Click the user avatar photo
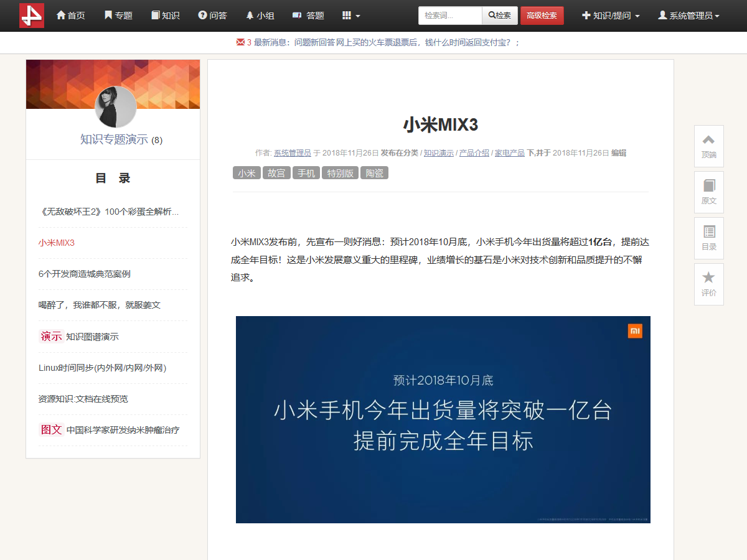Viewport: 747px width, 560px height. 116,107
